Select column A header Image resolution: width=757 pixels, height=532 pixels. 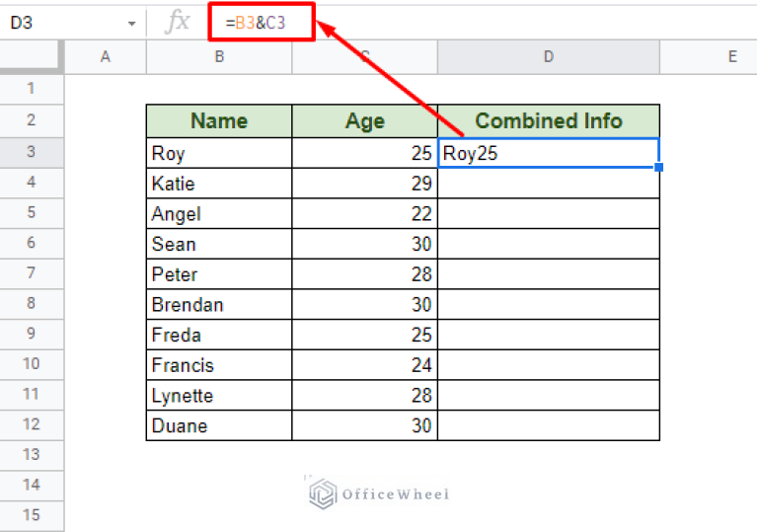105,57
